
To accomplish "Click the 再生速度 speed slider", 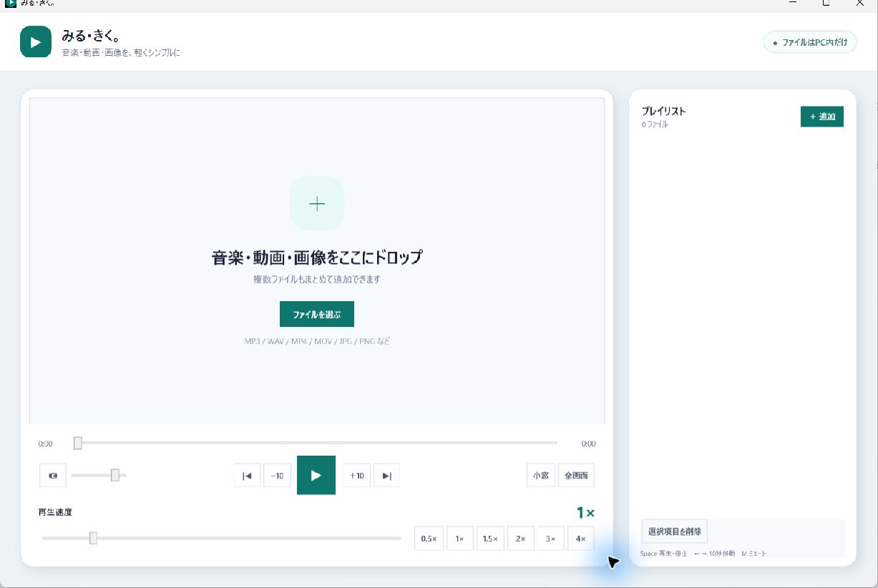I will tap(221, 538).
